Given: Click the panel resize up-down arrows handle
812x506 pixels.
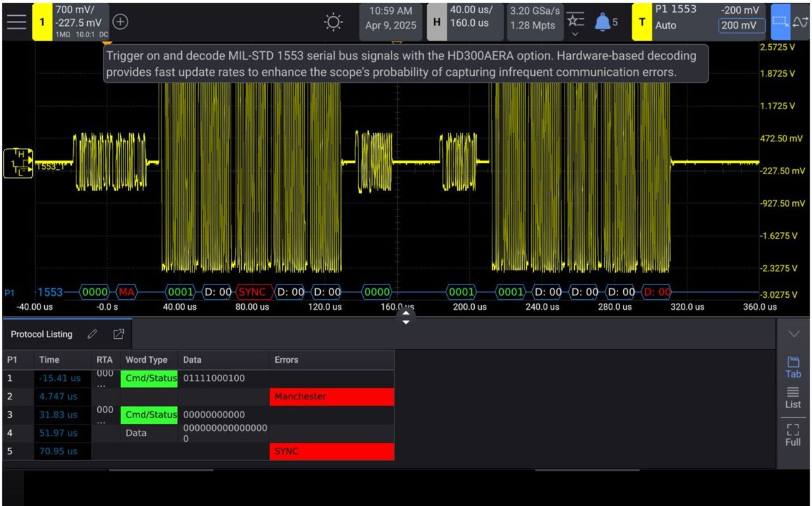Looking at the screenshot, I should [406, 317].
